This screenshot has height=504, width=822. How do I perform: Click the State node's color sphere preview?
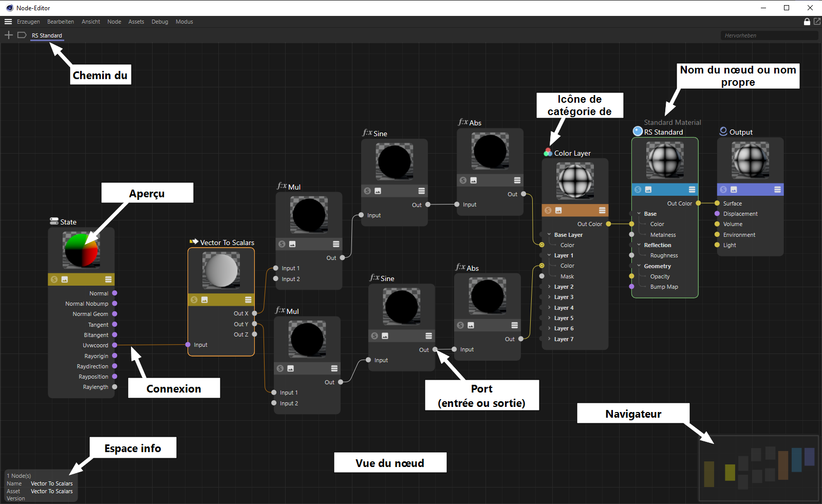tap(81, 250)
